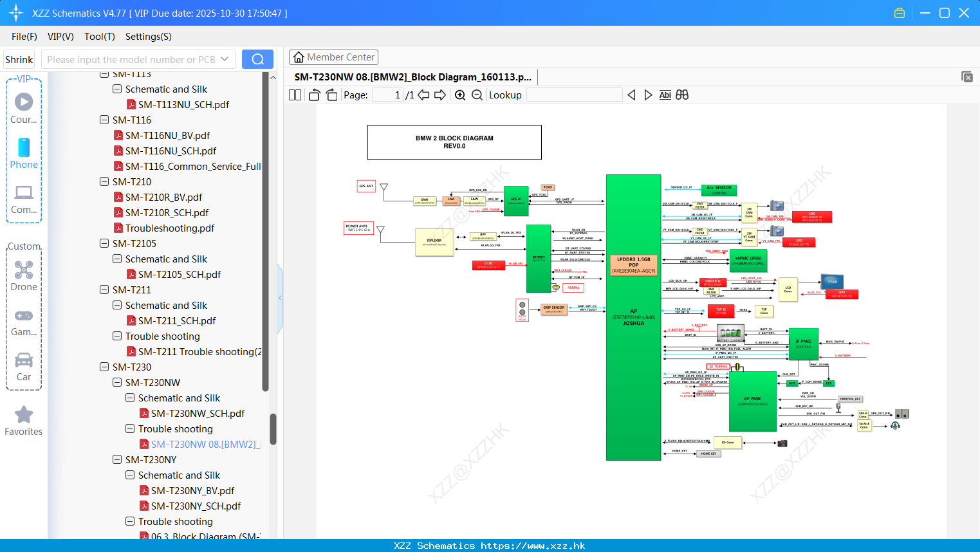Open the Drone category
This screenshot has height=552, width=980.
click(x=24, y=276)
